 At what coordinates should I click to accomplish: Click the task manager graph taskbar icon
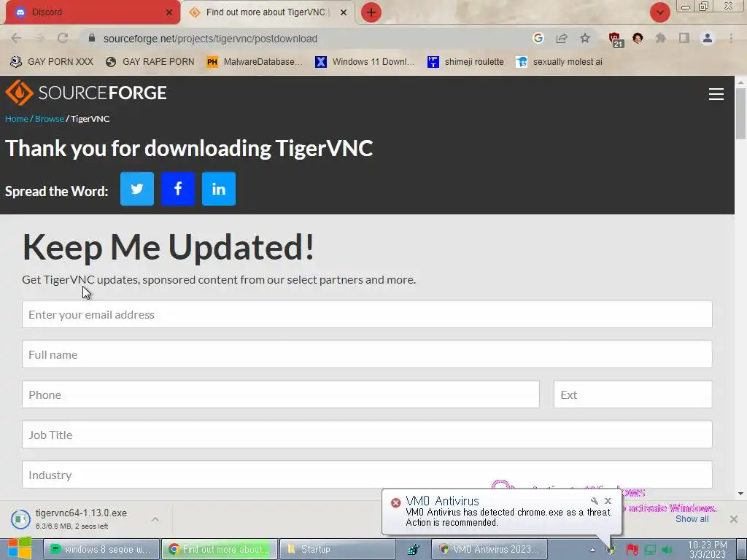click(413, 550)
